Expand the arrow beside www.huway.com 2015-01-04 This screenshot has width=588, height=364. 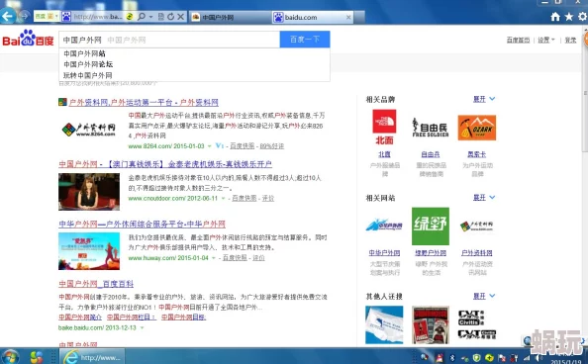point(214,258)
